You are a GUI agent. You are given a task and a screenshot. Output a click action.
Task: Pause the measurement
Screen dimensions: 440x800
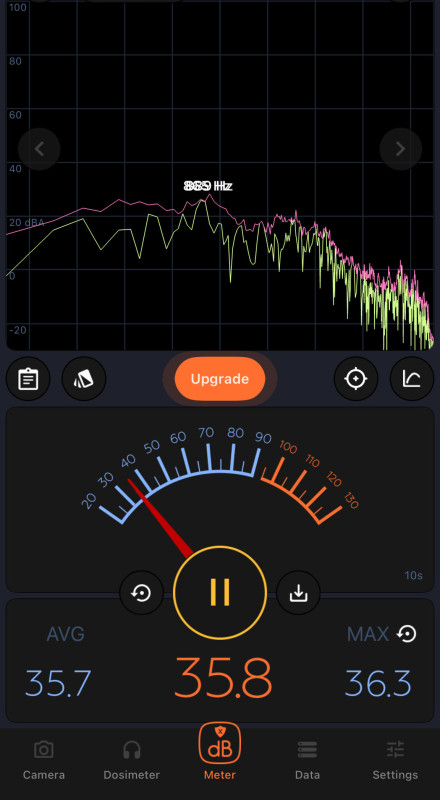(x=220, y=592)
